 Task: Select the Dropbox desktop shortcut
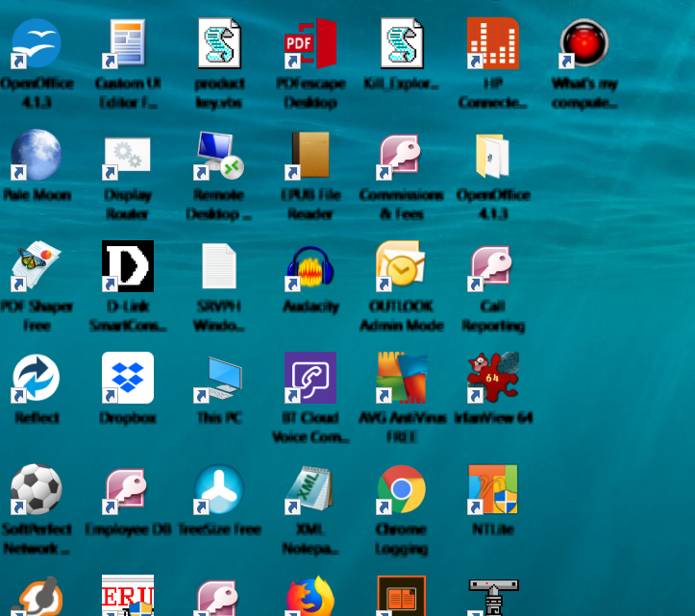[128, 378]
